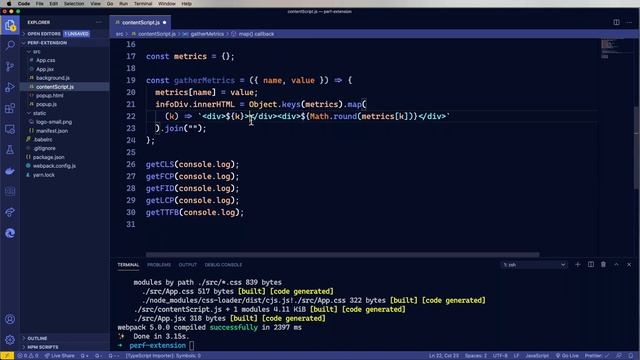Open notifications bell in status bar
This screenshot has height=360, width=640.
(x=631, y=356)
